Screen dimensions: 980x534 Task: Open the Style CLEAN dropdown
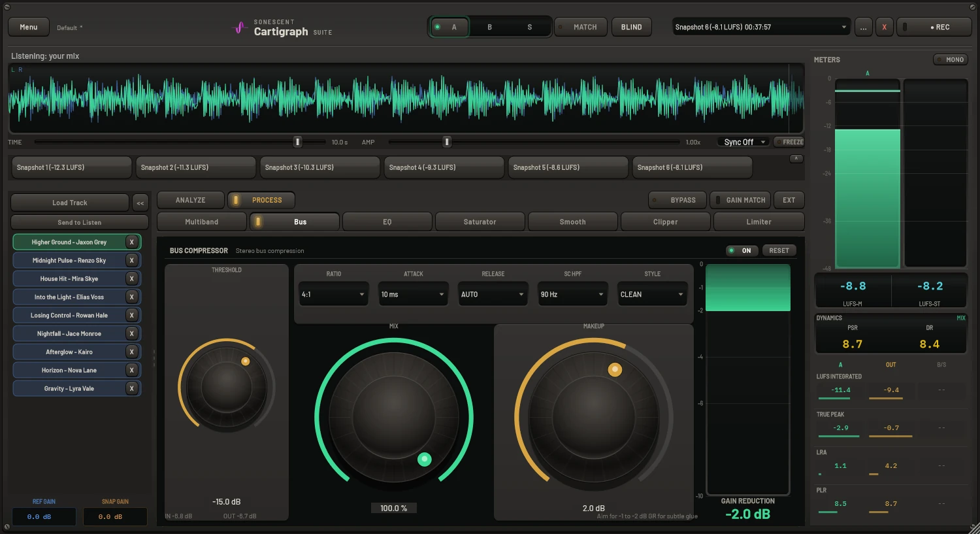[x=652, y=294]
